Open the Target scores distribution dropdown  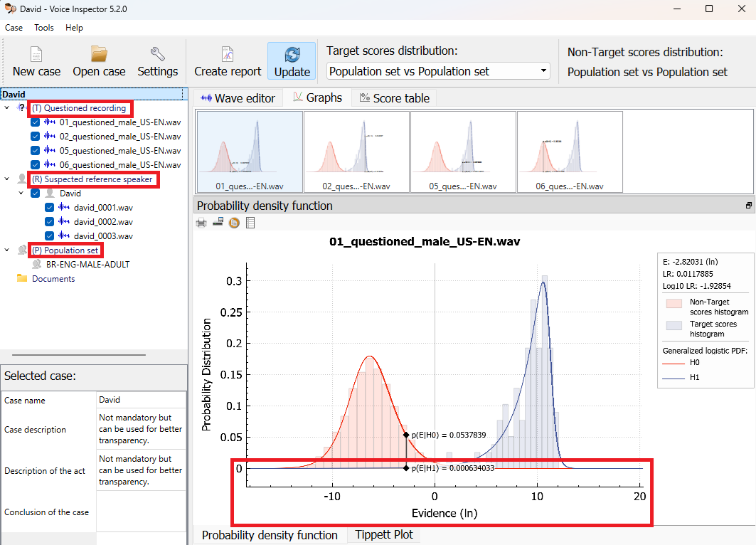pos(439,71)
